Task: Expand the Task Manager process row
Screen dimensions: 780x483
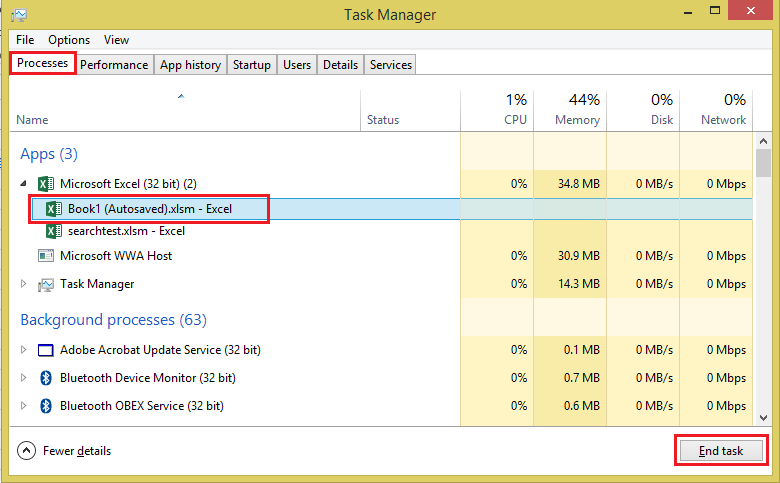Action: (x=23, y=284)
